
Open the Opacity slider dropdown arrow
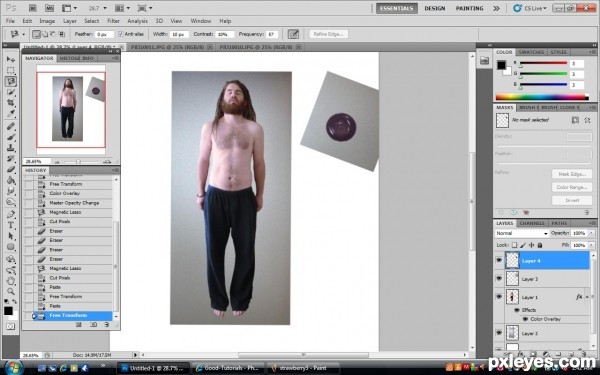click(x=592, y=233)
